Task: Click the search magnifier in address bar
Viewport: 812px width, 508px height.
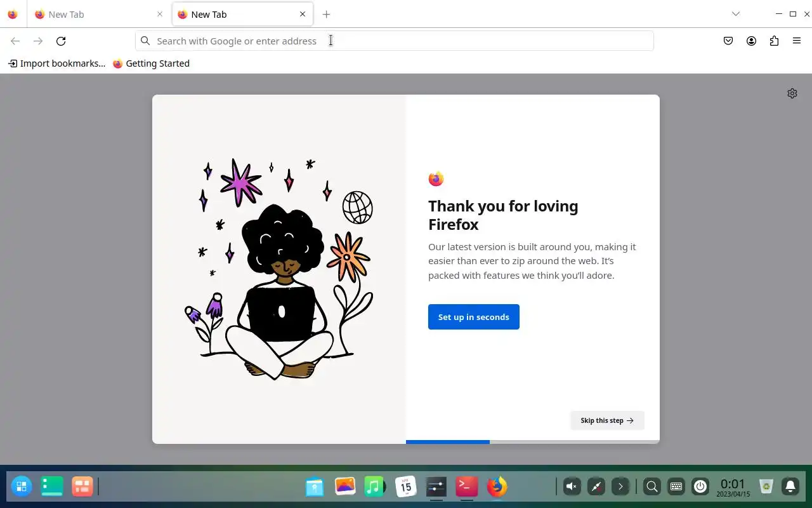Action: [145, 41]
